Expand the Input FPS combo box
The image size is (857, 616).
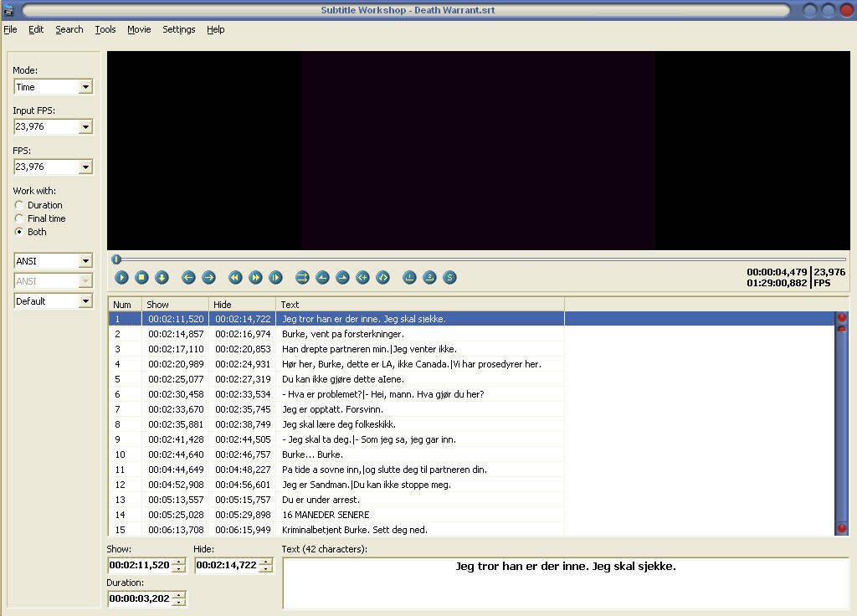point(85,127)
